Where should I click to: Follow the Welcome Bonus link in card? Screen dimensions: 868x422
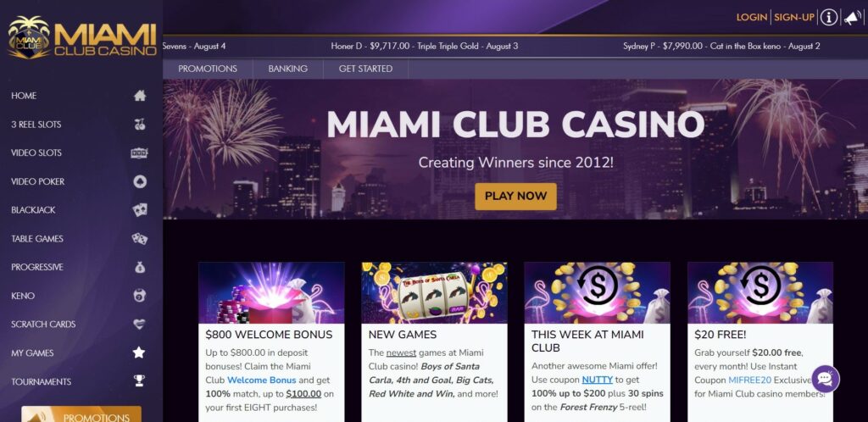point(261,380)
